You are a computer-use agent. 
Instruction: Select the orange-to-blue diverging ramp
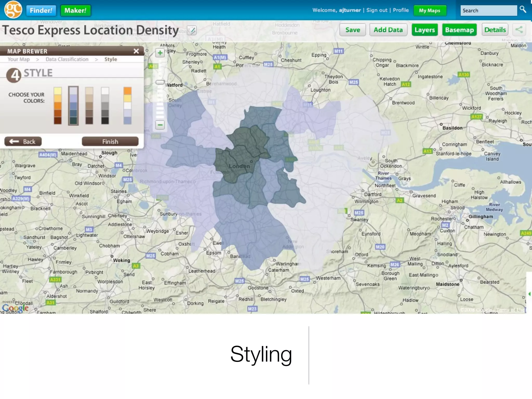click(x=127, y=105)
